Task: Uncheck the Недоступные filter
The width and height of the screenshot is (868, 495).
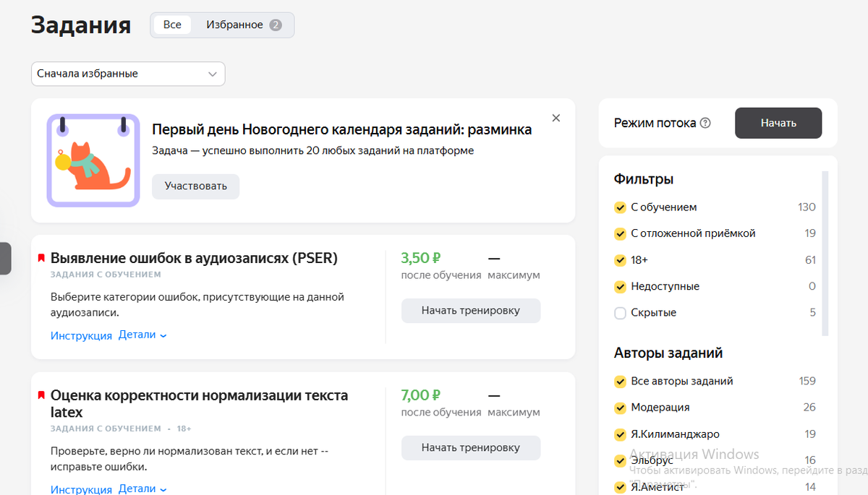Action: (x=620, y=287)
